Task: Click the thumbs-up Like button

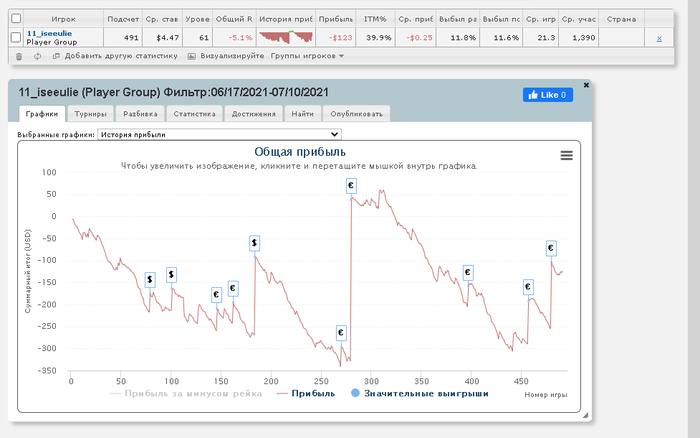Action: (548, 95)
